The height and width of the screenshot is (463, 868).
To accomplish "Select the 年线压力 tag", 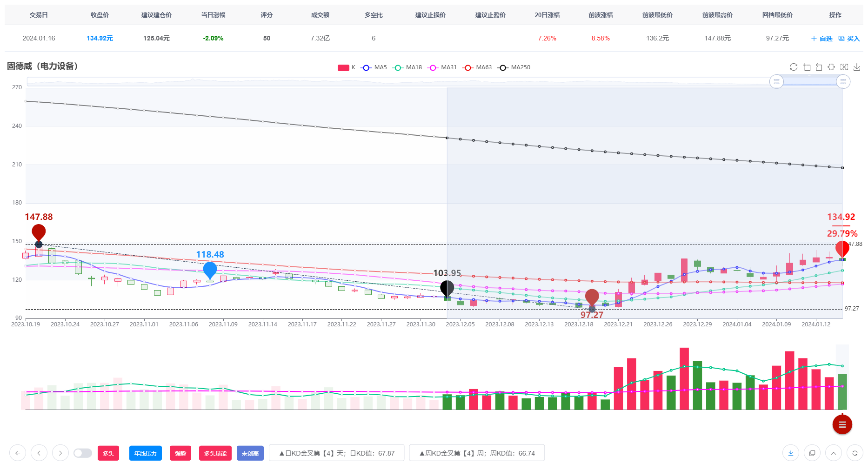I will pos(146,453).
